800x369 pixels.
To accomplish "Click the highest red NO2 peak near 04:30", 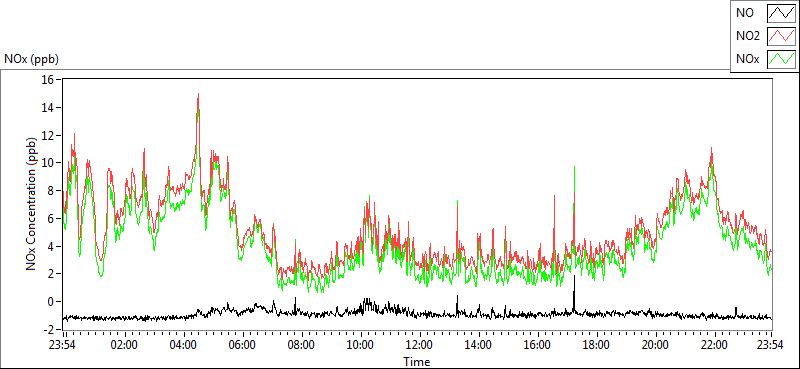I will click(x=198, y=95).
